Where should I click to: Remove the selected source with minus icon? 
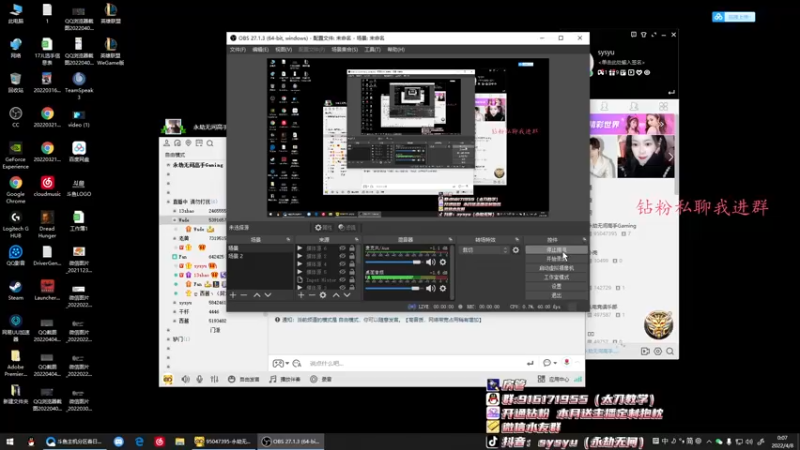[x=312, y=295]
